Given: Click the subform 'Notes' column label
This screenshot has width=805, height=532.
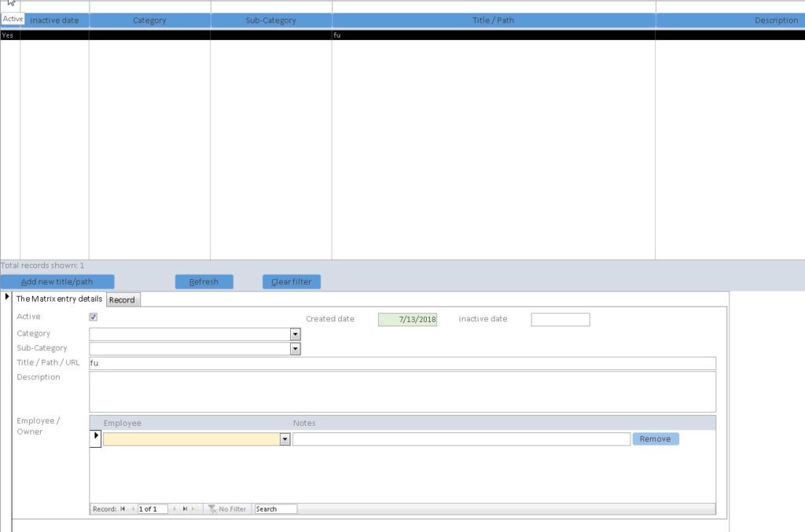Looking at the screenshot, I should (x=304, y=424).
